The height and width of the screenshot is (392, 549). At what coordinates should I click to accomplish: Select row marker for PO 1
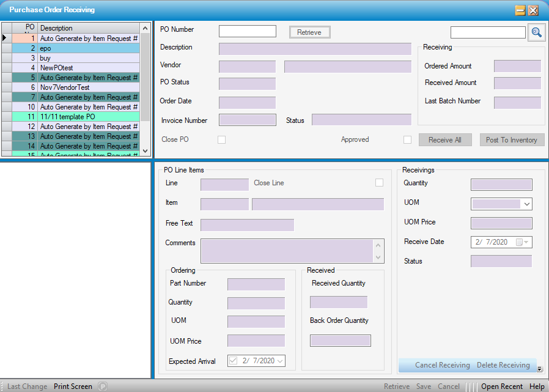pyautogui.click(x=6, y=38)
